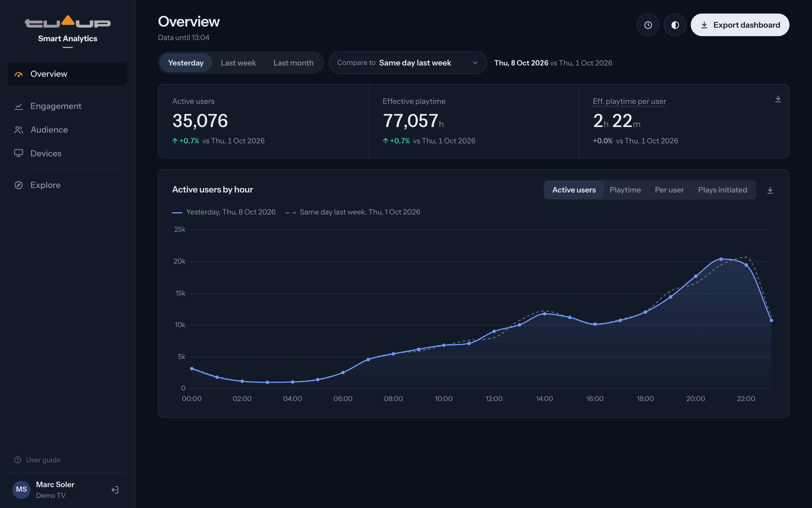Open the history clock icon button
This screenshot has width=812, height=508.
(648, 25)
